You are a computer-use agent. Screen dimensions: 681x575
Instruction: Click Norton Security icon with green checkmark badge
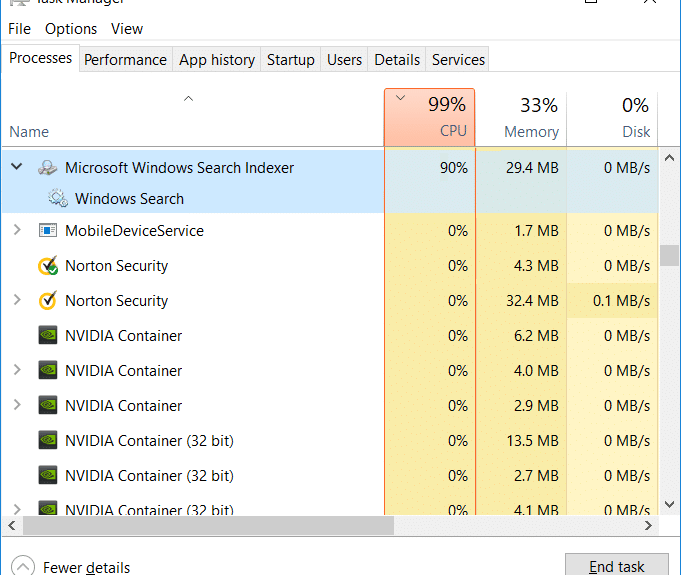pos(48,266)
